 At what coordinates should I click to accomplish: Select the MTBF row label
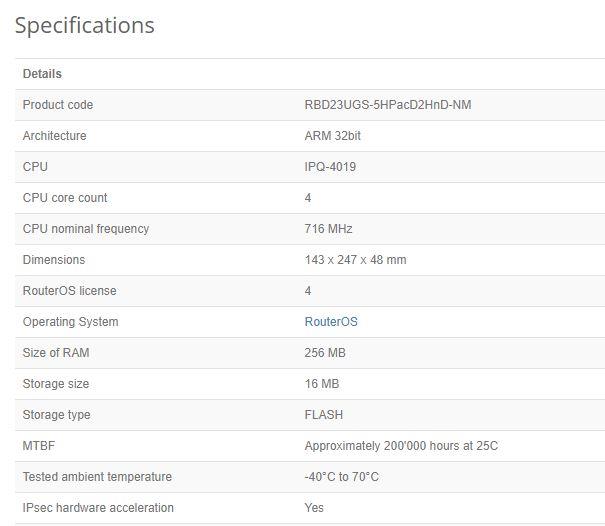(x=39, y=446)
